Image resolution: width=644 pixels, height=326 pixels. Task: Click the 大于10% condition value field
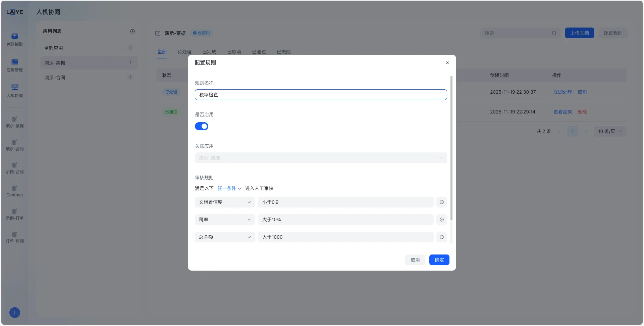point(345,220)
